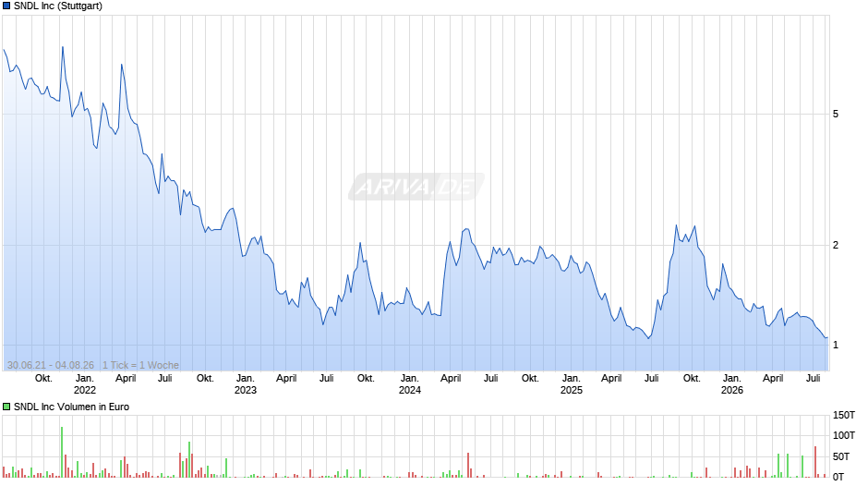Click the price axis value 1
This screenshot has width=868, height=486.
[836, 346]
